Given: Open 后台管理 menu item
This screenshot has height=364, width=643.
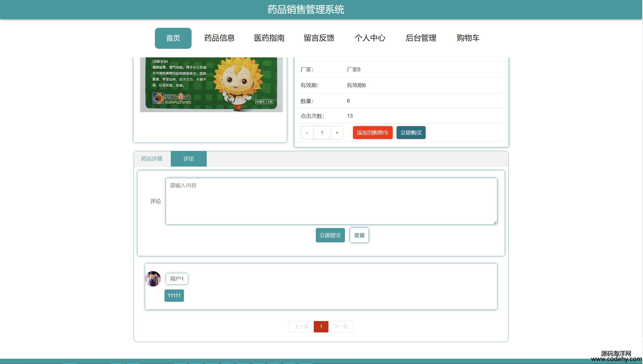Looking at the screenshot, I should click(x=421, y=38).
